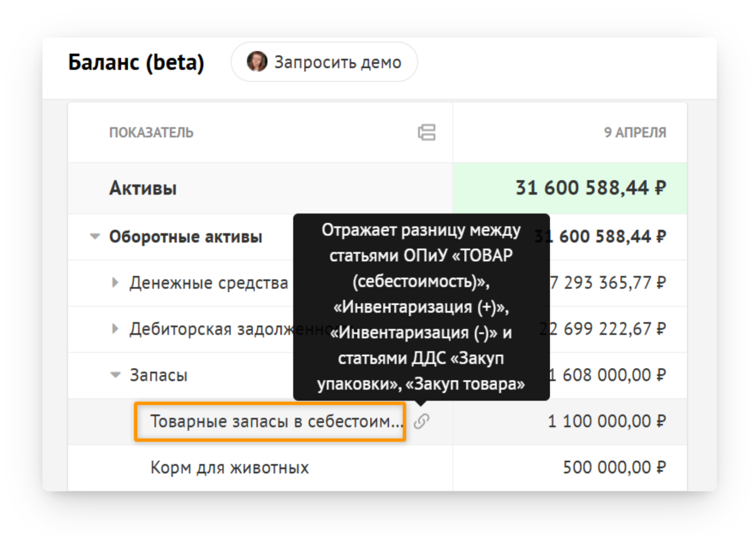Screen dimensions: 756x536
Task: Click the 1 100 000,00 ₽ value cell
Action: pos(607,421)
